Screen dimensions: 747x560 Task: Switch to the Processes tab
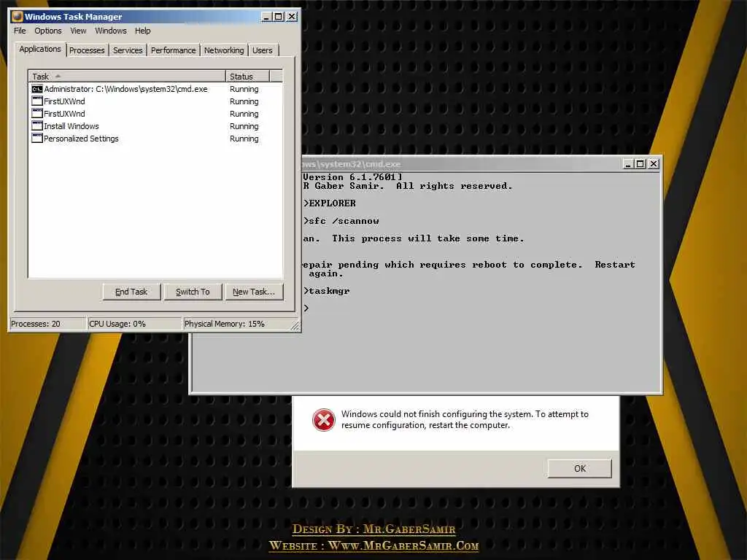click(87, 50)
